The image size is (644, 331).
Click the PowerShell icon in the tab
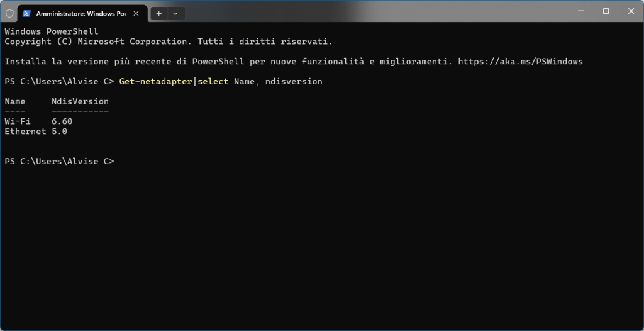26,13
